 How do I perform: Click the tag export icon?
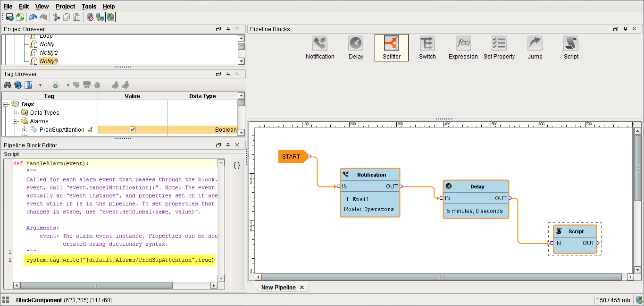point(125,85)
